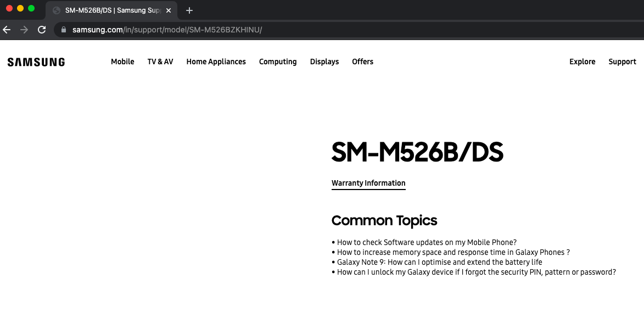Open the Explore section
This screenshot has width=644, height=334.
click(582, 62)
